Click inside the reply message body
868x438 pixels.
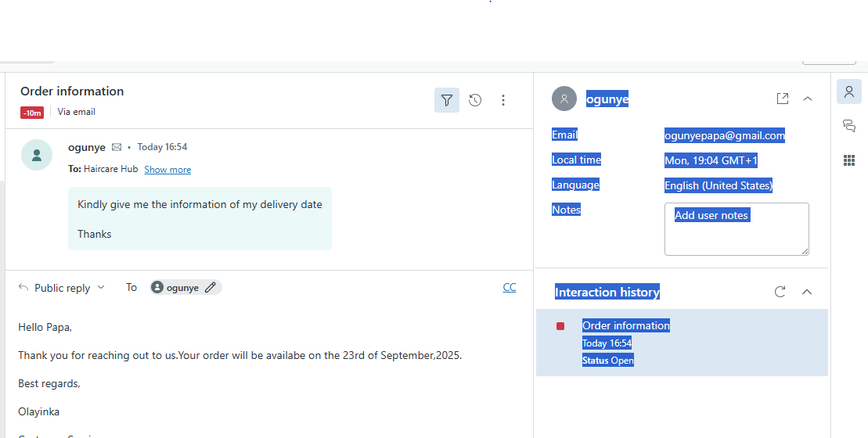(x=266, y=383)
